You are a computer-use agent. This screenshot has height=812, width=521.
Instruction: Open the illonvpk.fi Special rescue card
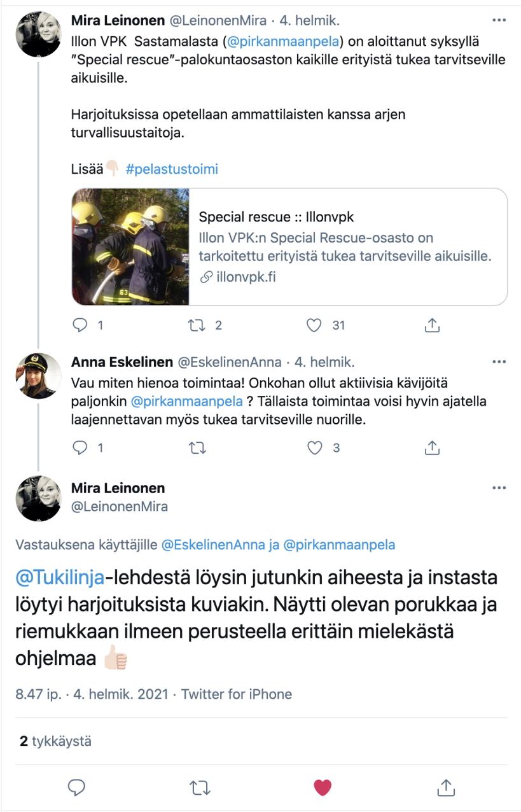pos(289,247)
